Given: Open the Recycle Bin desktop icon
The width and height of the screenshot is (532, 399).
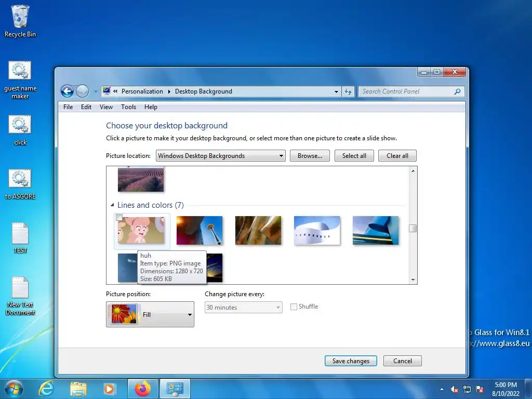Looking at the screenshot, I should pos(20,21).
